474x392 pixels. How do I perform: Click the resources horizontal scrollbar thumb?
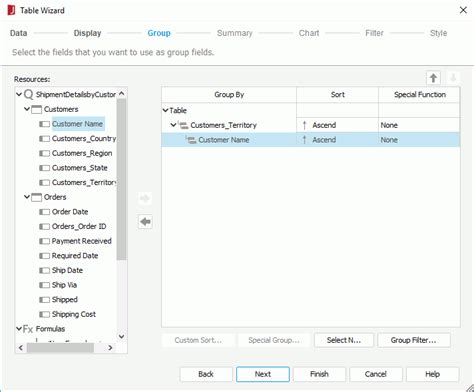pyautogui.click(x=60, y=348)
